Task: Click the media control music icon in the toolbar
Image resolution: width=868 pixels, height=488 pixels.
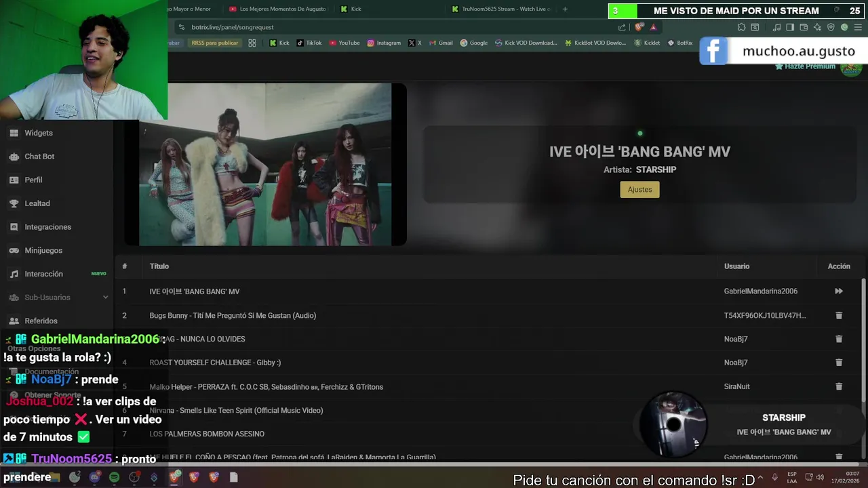Action: pyautogui.click(x=776, y=27)
